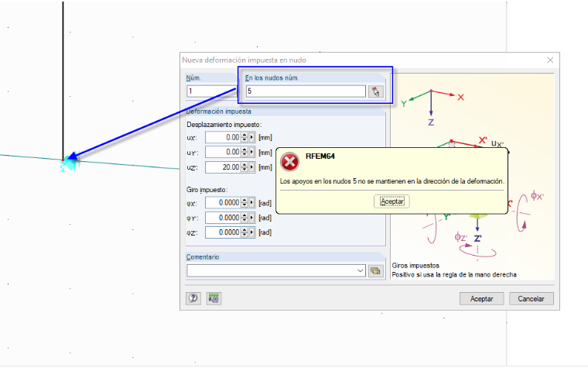The height and width of the screenshot is (368, 588).
Task: Click the 'Desplazamiento impuesto:' label
Action: [224, 125]
